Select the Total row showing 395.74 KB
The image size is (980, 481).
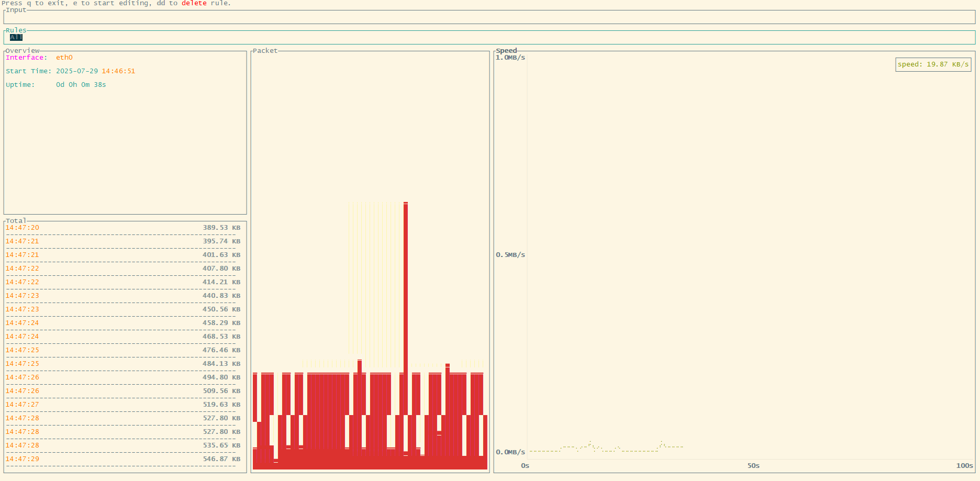point(123,241)
